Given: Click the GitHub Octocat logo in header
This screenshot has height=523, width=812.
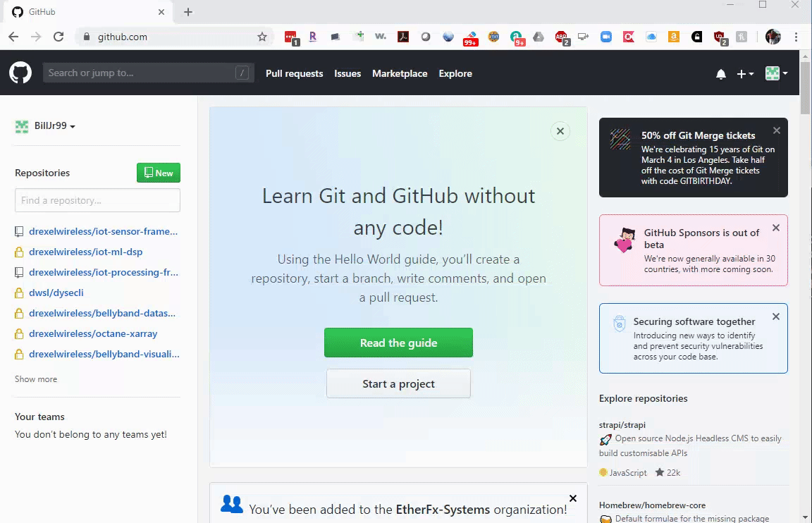Looking at the screenshot, I should coord(20,73).
